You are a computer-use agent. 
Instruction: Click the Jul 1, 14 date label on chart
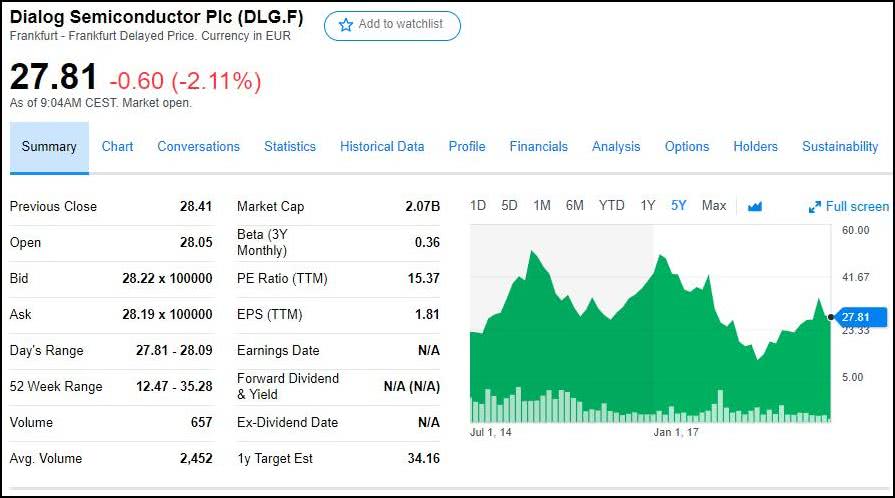tap(491, 432)
